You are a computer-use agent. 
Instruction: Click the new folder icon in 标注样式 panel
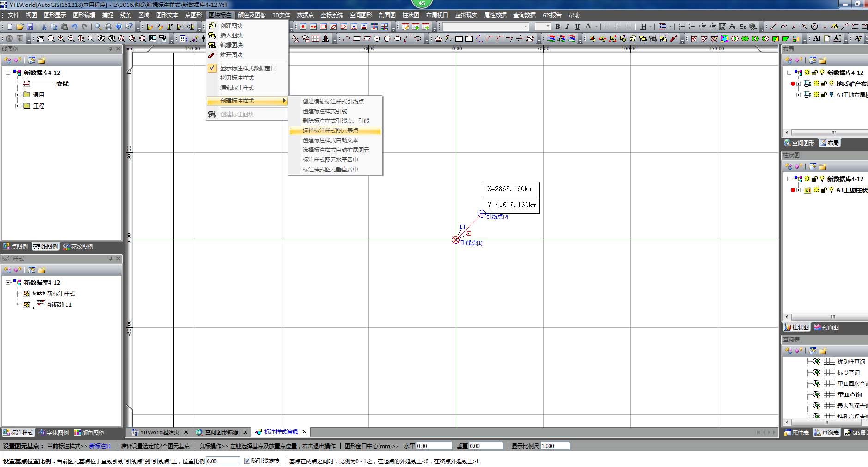click(x=42, y=270)
